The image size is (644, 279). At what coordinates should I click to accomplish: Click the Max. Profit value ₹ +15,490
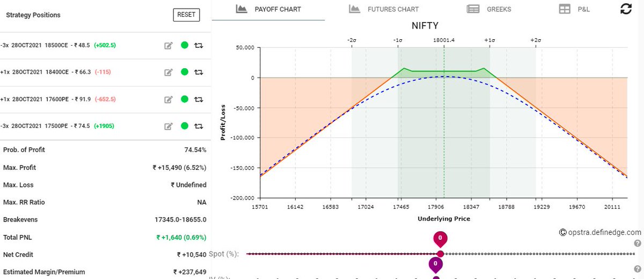(179, 168)
